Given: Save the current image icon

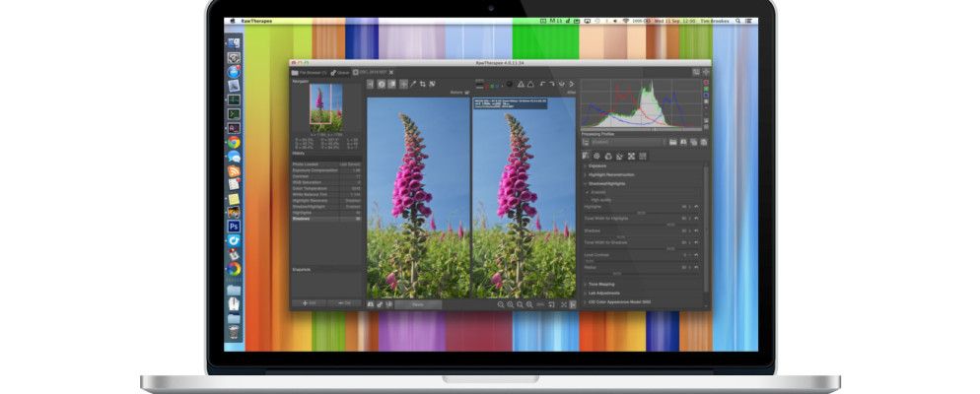Looking at the screenshot, I should [x=370, y=304].
